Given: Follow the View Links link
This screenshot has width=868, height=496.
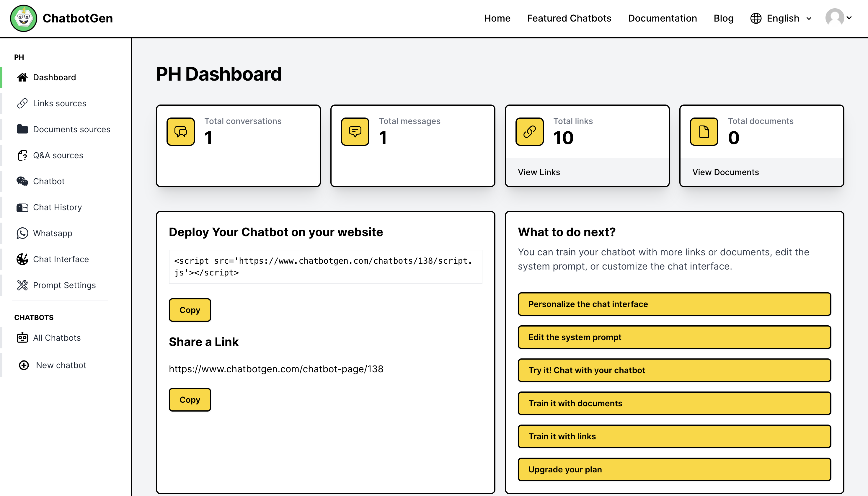Looking at the screenshot, I should 539,172.
